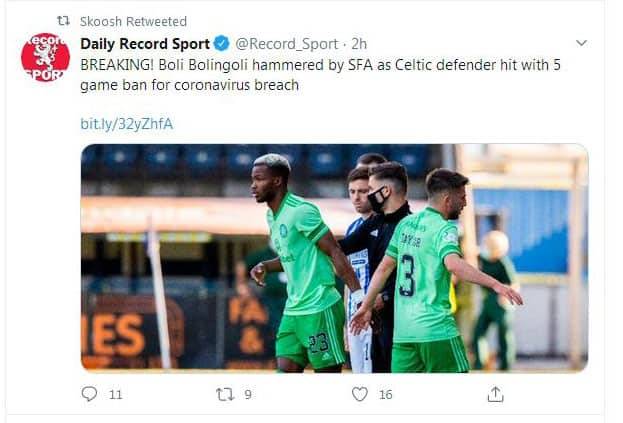Open the tweet via 2h timestamp
623x423 pixels.
coord(359,44)
